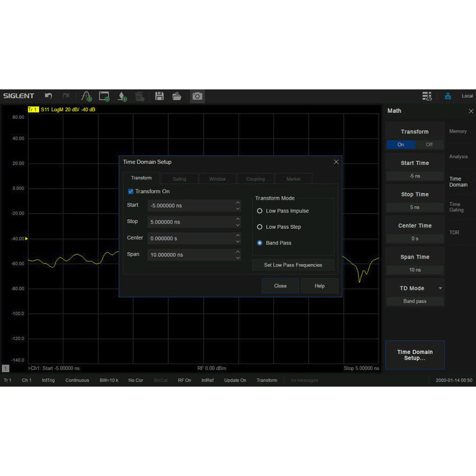
Task: Select the Low Pass Step transform mode
Action: tap(260, 226)
